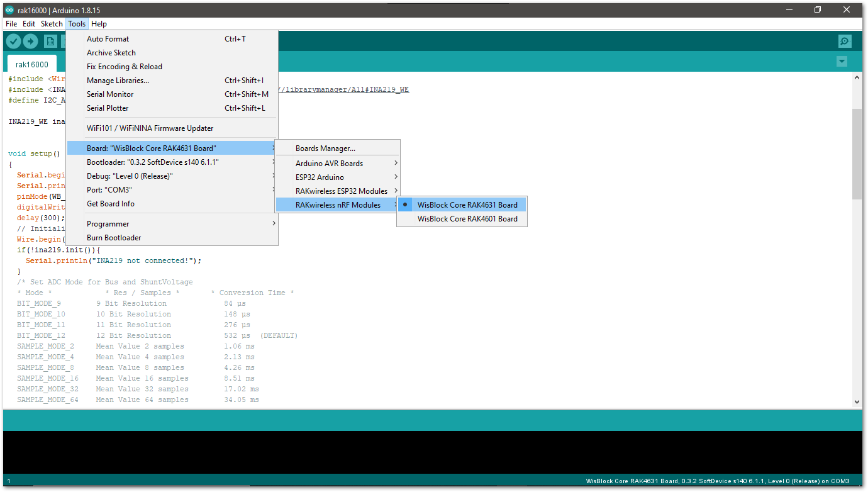868x492 pixels.
Task: Click the editor scrollbar down arrow
Action: coord(857,401)
